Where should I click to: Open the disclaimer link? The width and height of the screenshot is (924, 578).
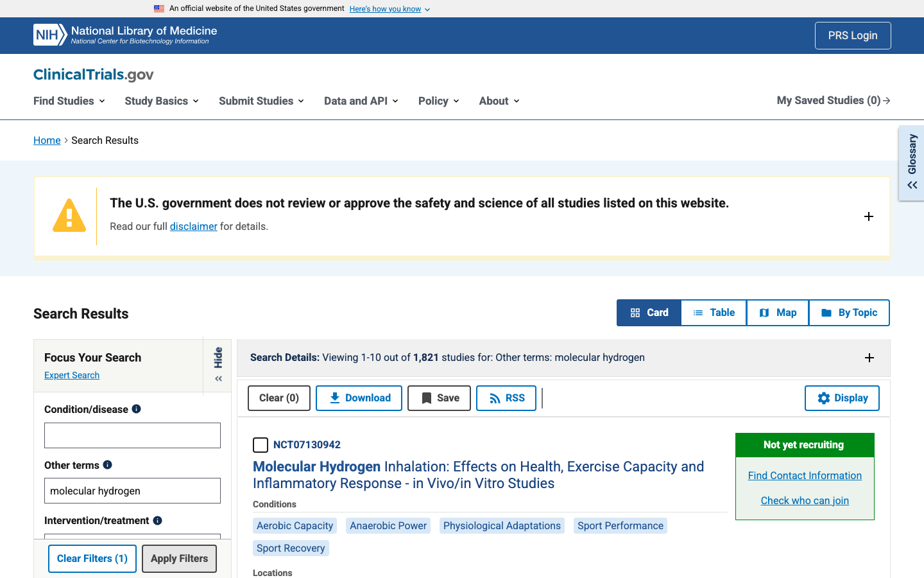coord(194,226)
